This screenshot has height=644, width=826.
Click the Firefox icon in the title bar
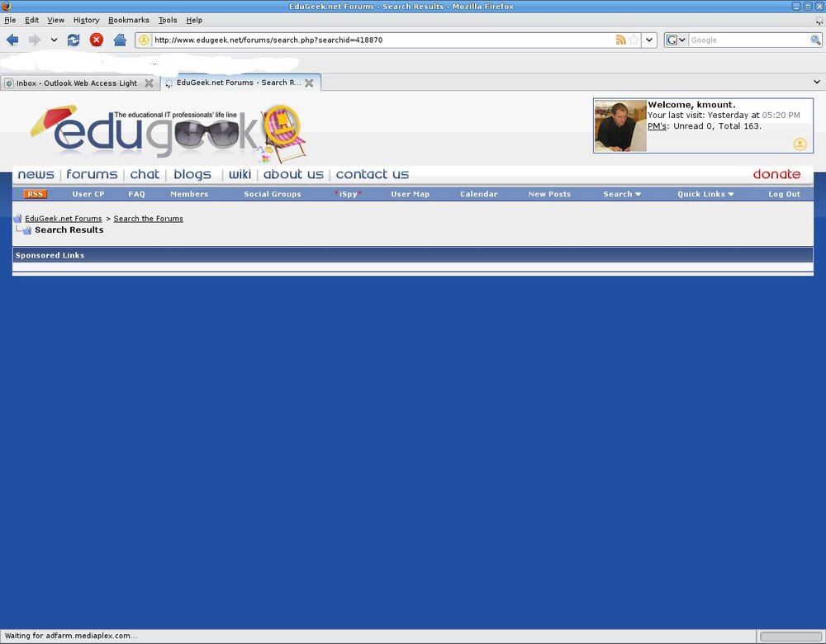pos(7,7)
